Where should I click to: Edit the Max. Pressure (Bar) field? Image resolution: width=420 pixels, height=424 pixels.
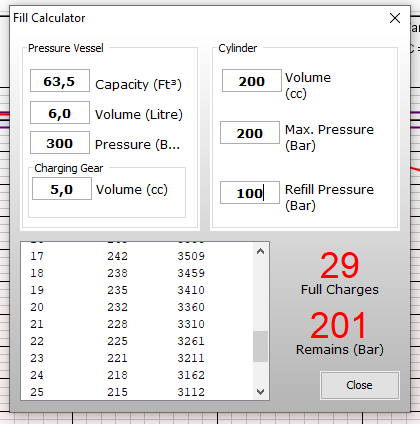pos(250,133)
